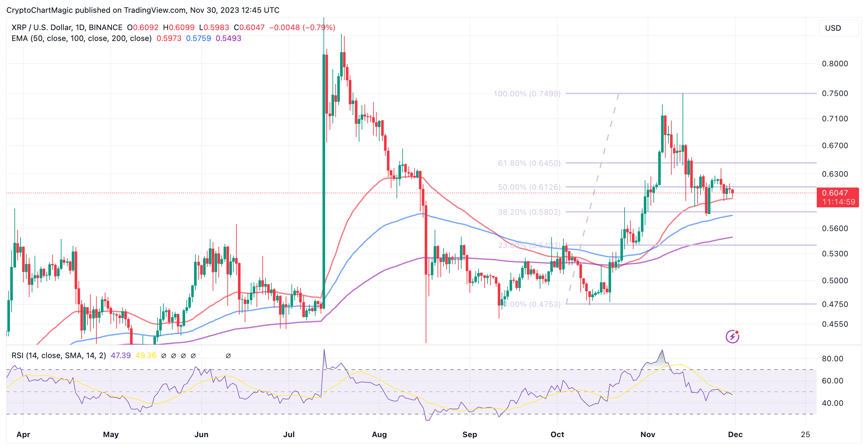Click the open price O0.6092 value
Screen dimensions: 868x448
click(143, 27)
